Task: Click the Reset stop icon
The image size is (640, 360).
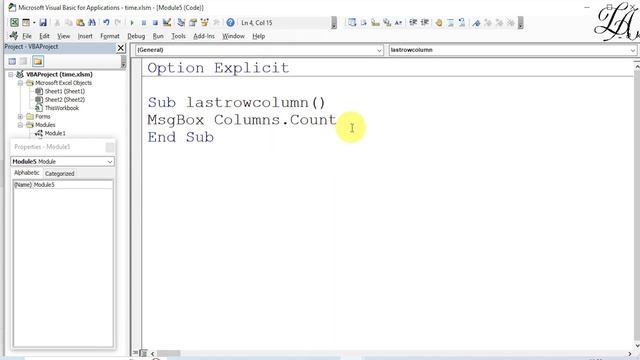Action: click(x=155, y=22)
